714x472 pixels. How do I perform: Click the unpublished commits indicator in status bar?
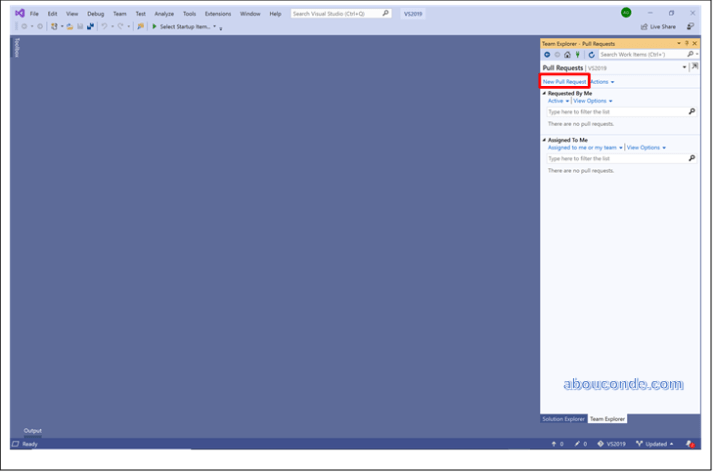(557, 444)
